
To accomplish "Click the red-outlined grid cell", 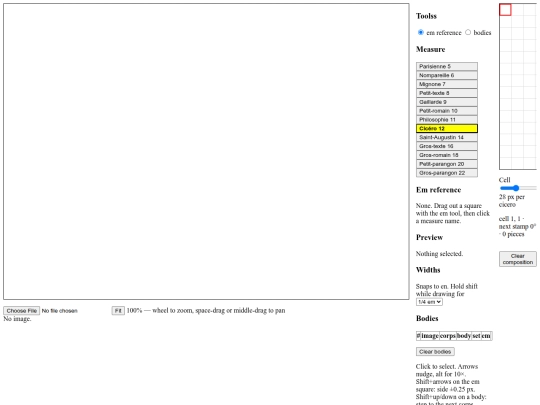I will tap(505, 10).
